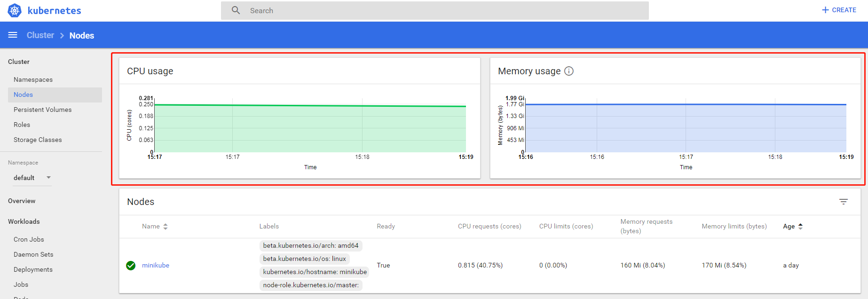Click the CREATE button

(839, 10)
